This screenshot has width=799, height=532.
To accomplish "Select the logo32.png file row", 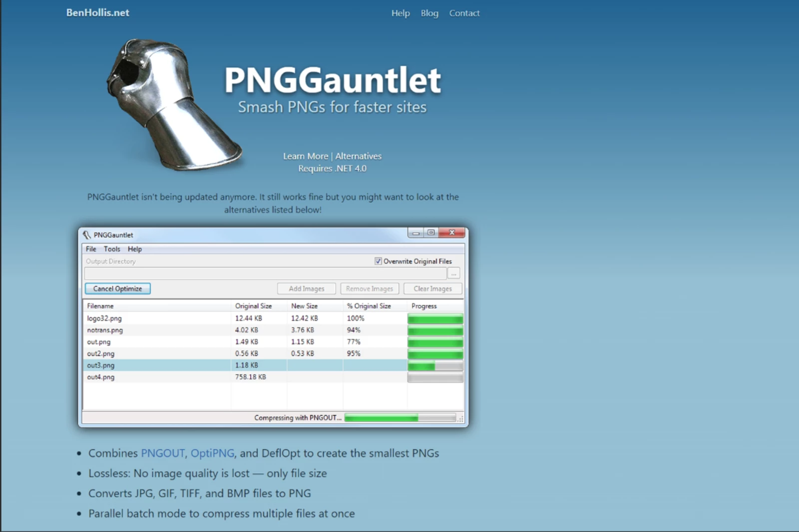I will click(x=273, y=318).
